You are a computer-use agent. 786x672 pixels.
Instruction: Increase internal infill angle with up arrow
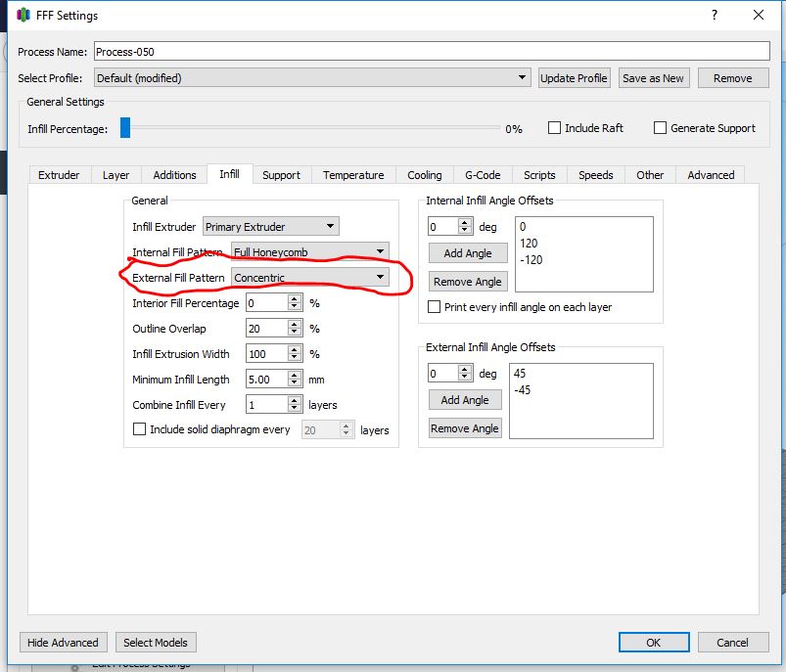click(x=465, y=222)
